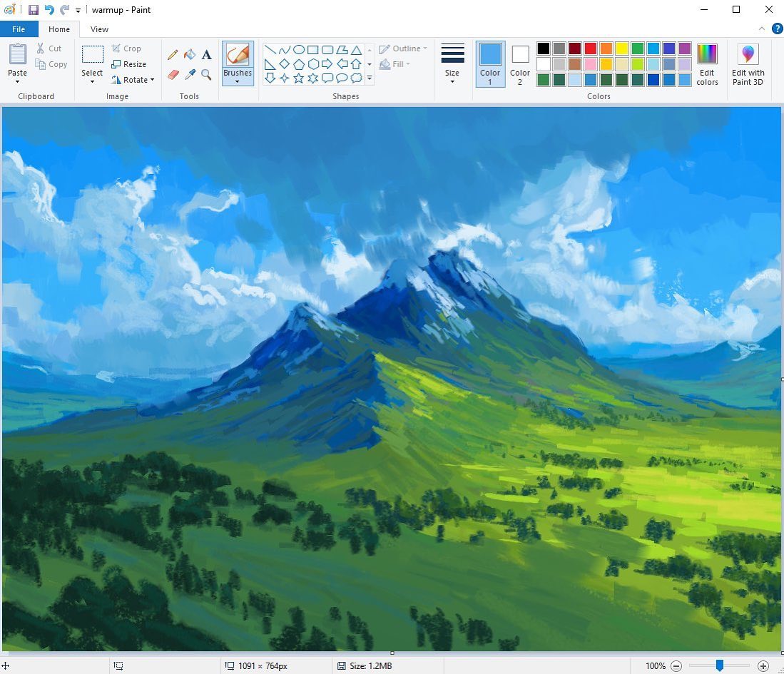Choose the Rounded rectangle shape
784x674 pixels.
(x=327, y=49)
